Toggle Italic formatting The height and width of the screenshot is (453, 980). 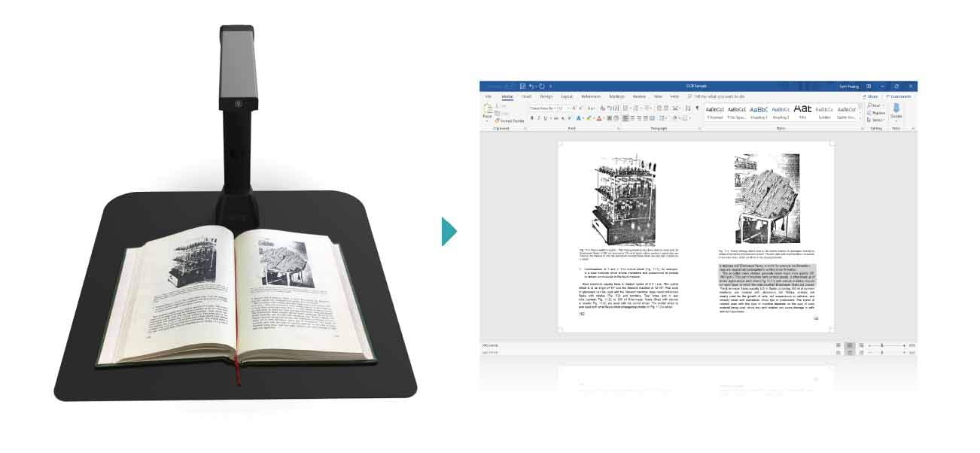[539, 118]
